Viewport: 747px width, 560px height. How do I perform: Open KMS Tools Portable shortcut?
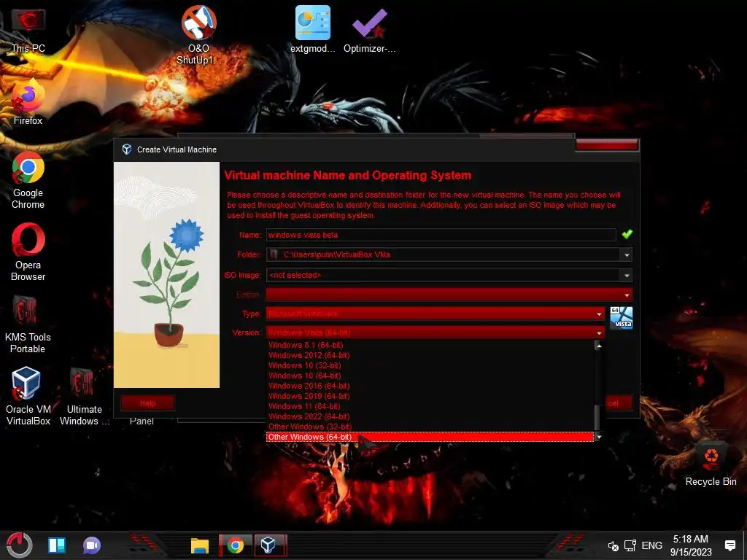[28, 324]
